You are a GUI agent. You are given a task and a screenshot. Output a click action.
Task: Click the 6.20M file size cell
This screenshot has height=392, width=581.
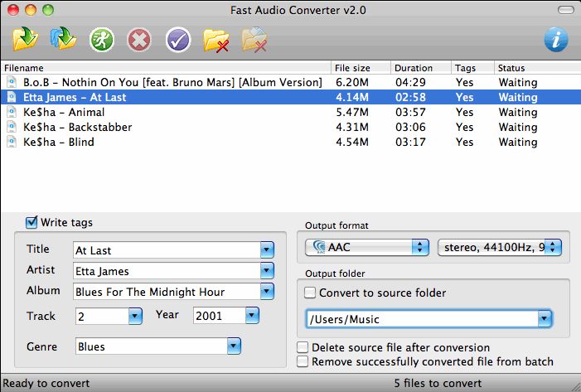(352, 82)
